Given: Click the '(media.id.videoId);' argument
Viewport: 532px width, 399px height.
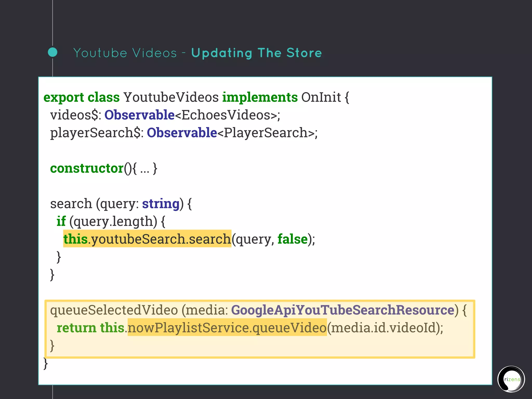Looking at the screenshot, I should (x=385, y=328).
